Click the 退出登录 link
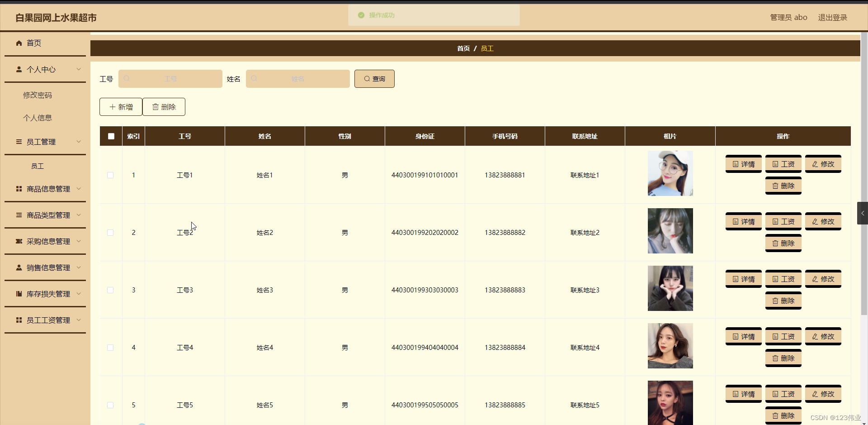 point(833,17)
